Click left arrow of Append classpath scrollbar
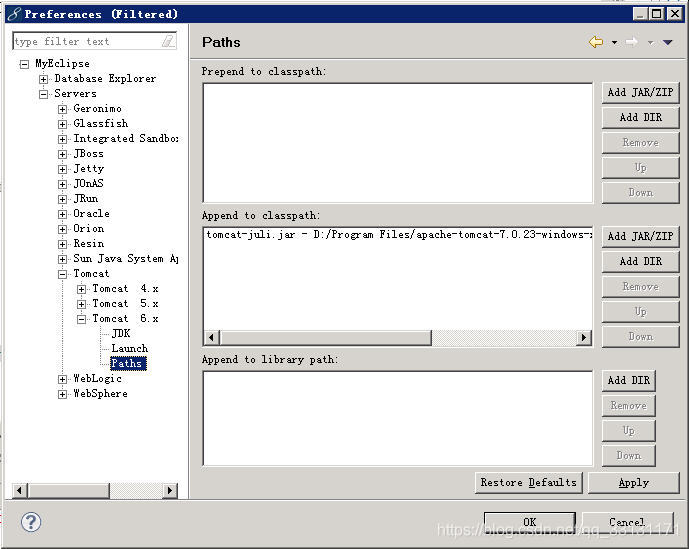Screen dimensions: 689x549 pos(212,338)
